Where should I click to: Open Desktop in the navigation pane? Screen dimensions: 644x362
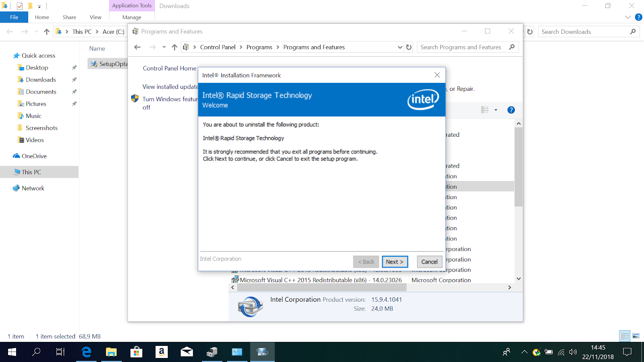[x=37, y=68]
